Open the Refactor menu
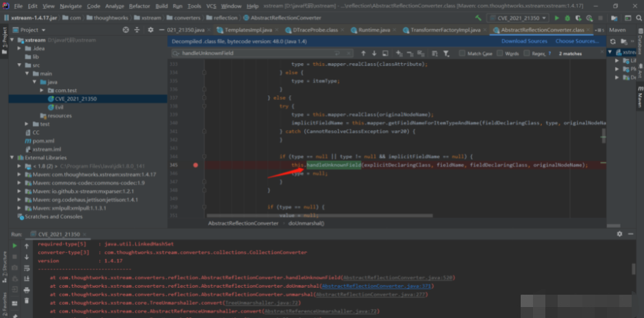The width and height of the screenshot is (644, 318). pyautogui.click(x=139, y=5)
